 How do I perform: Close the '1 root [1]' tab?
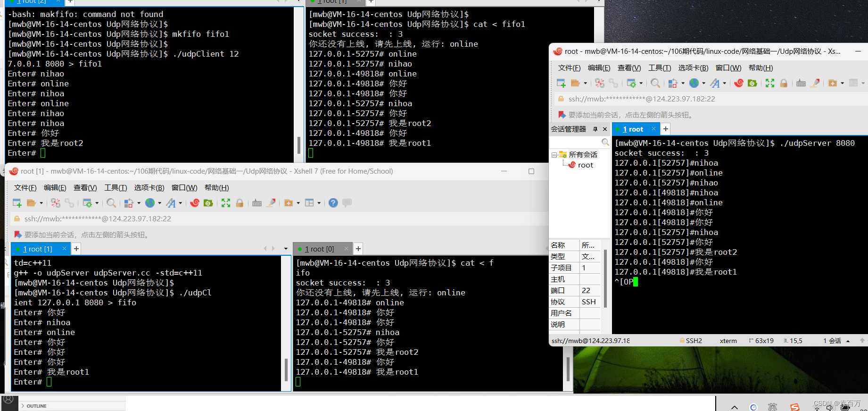[x=65, y=248]
